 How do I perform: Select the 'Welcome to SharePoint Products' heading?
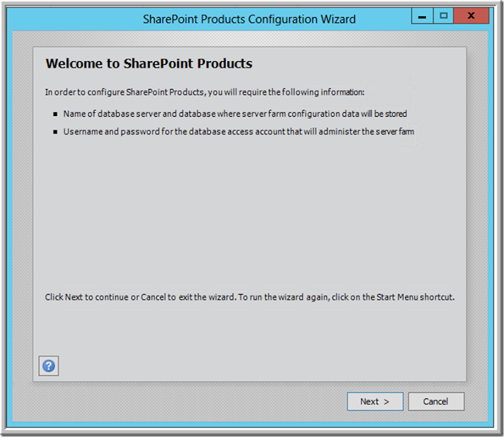click(149, 64)
